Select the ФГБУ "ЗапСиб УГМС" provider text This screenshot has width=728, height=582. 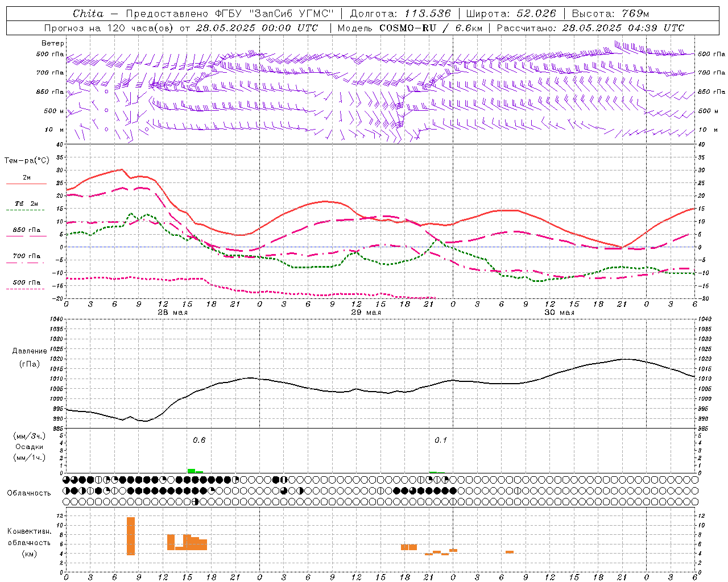[x=275, y=14]
